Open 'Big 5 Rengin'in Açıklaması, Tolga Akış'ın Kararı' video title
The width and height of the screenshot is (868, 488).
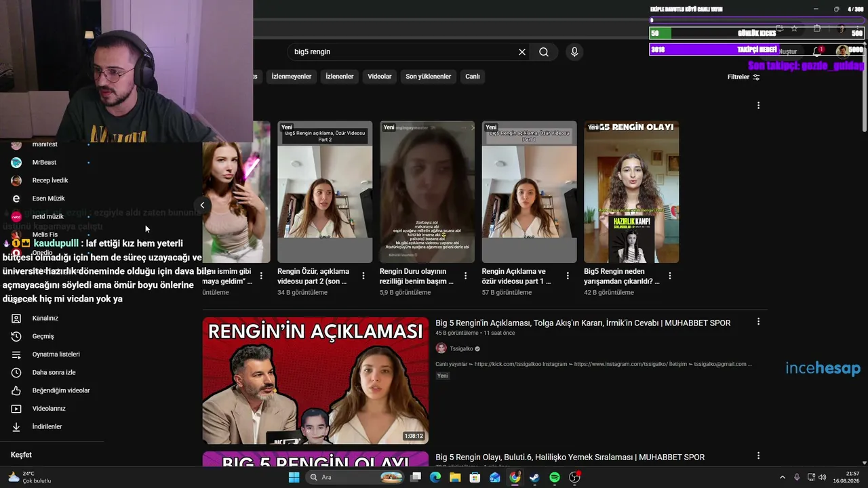pyautogui.click(x=583, y=323)
